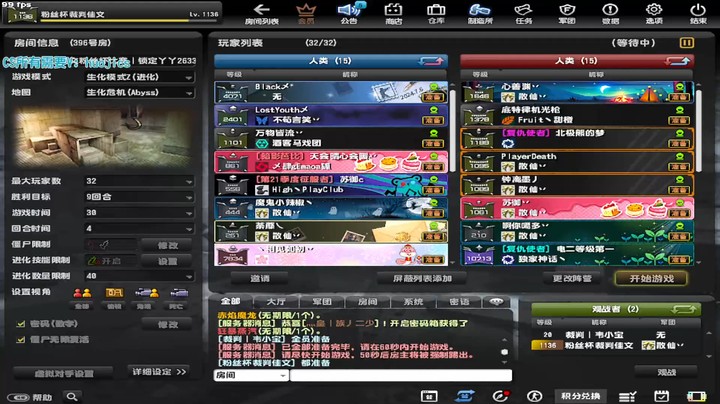Open the calendar check icon in bottom bar
Screen dimensions: 720x404
pyautogui.click(x=661, y=396)
